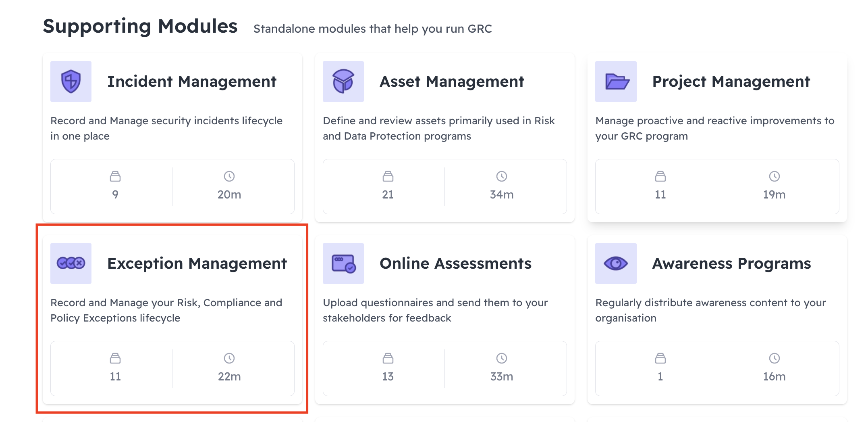Image resolution: width=868 pixels, height=422 pixels.
Task: Click the lock icon under Project Management
Action: [660, 176]
